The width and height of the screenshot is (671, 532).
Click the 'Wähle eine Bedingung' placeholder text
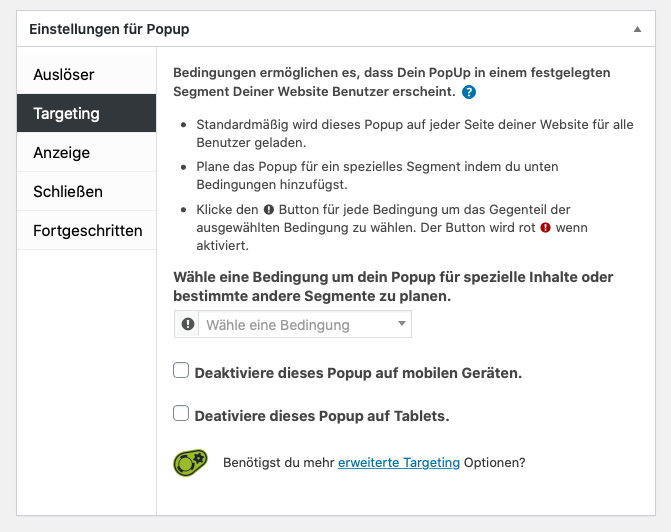pos(278,325)
